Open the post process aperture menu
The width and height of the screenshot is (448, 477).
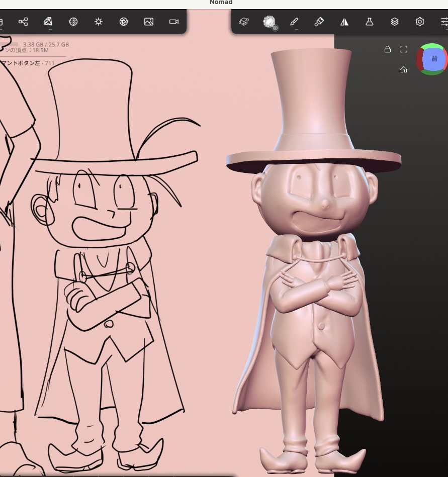(124, 22)
